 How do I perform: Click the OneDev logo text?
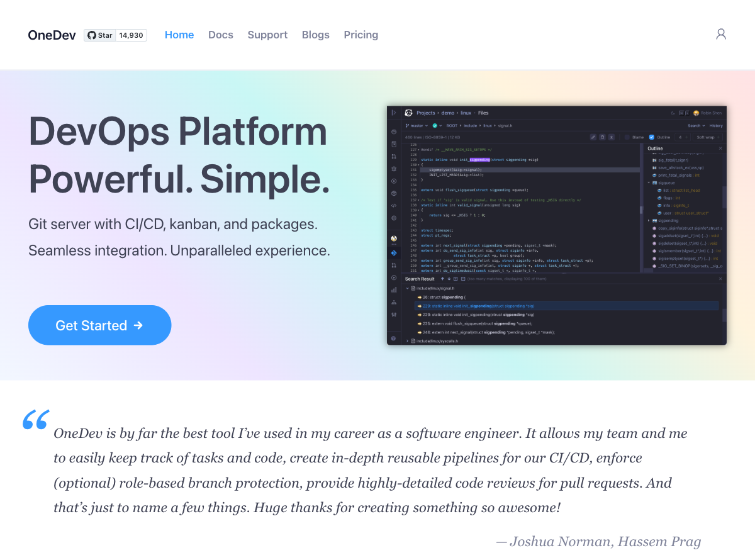click(52, 35)
